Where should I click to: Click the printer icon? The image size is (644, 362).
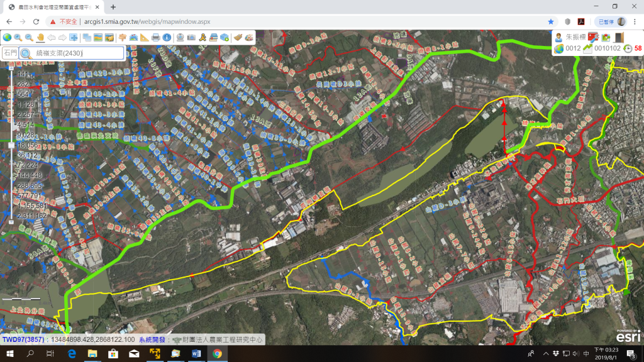tap(156, 37)
